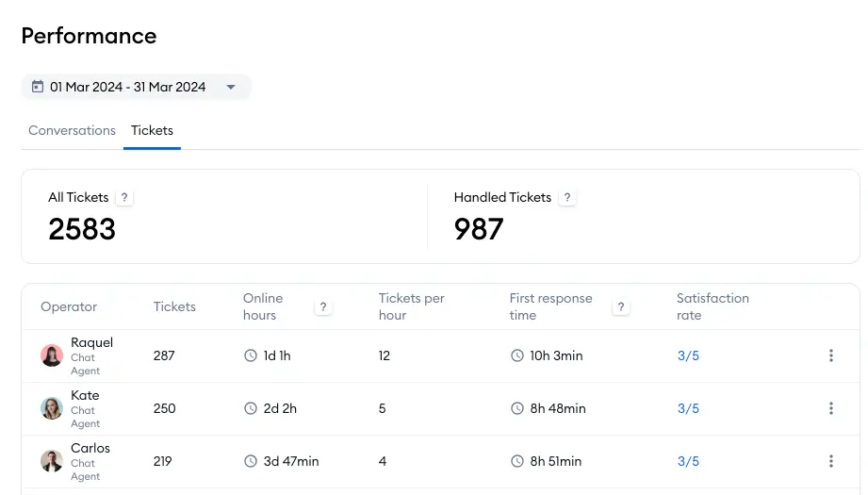
Task: Open more options for Kate's row
Action: click(831, 408)
